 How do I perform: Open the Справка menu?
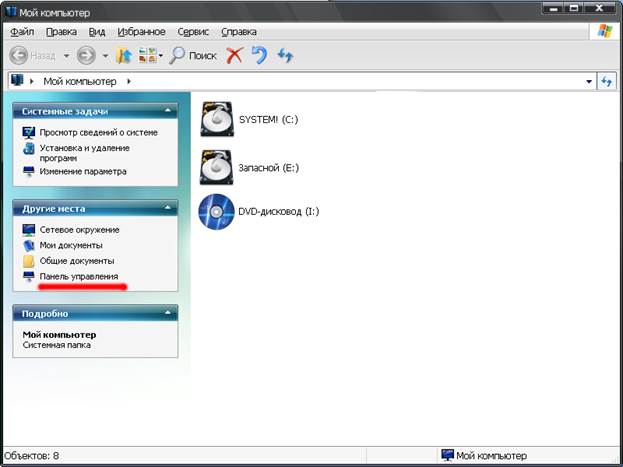[239, 32]
